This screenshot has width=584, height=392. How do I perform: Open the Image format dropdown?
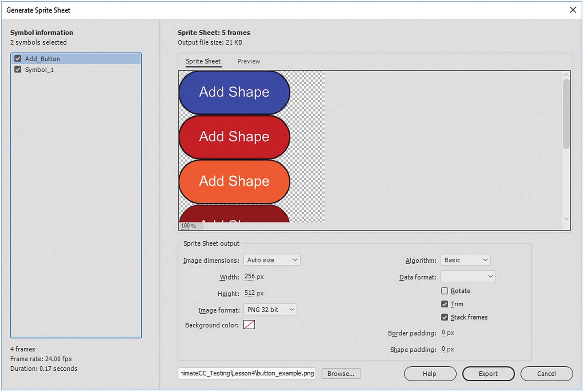pyautogui.click(x=270, y=310)
